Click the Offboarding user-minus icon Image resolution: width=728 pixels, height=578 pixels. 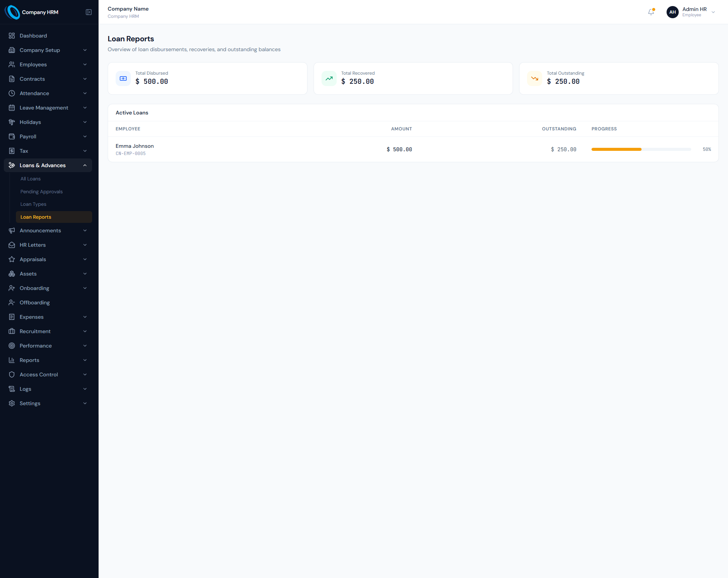pos(12,302)
